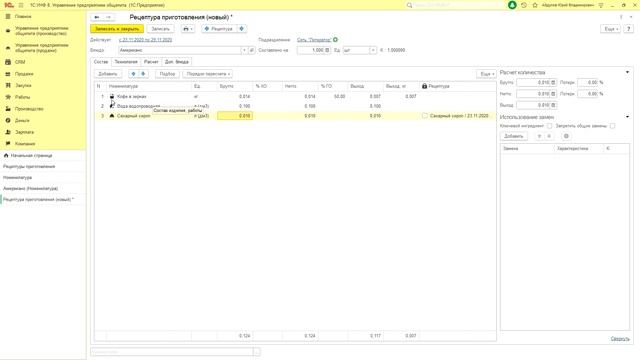Move substitution down in Использование замен
Screen dimensions: 640x360
point(549,136)
